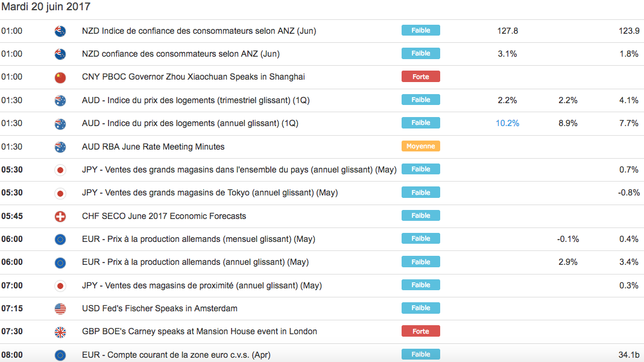Click the blue 10.2% actual value
Image resolution: width=644 pixels, height=362 pixels.
coord(507,123)
